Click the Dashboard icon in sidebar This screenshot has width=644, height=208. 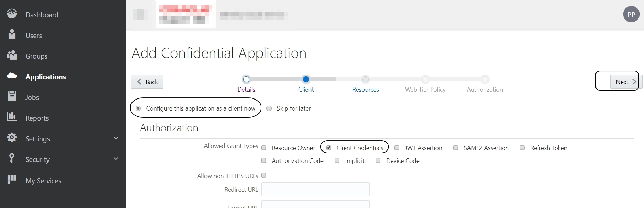click(12, 14)
